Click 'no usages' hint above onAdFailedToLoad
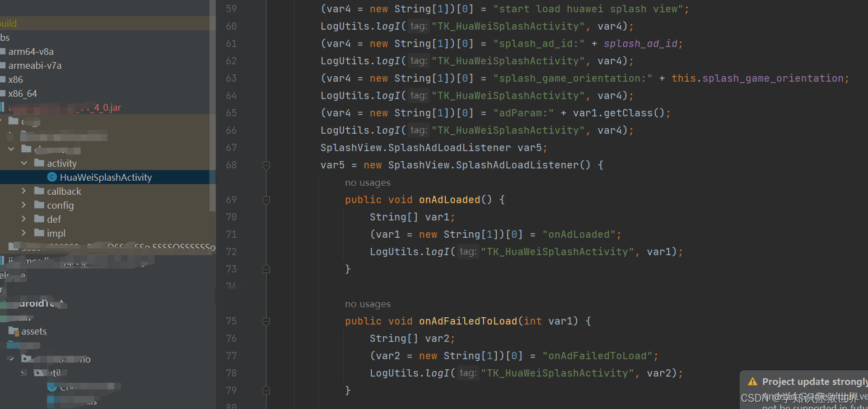The height and width of the screenshot is (409, 868). pos(367,304)
